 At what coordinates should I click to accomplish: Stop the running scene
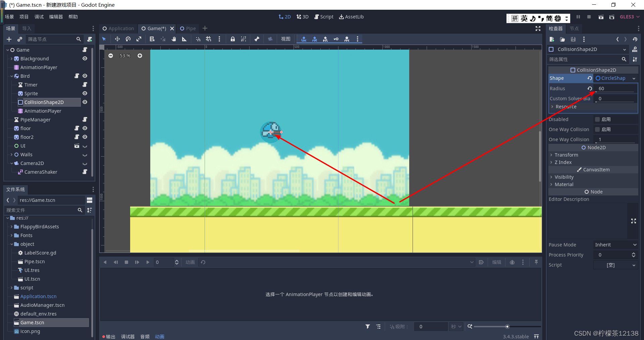(x=589, y=17)
